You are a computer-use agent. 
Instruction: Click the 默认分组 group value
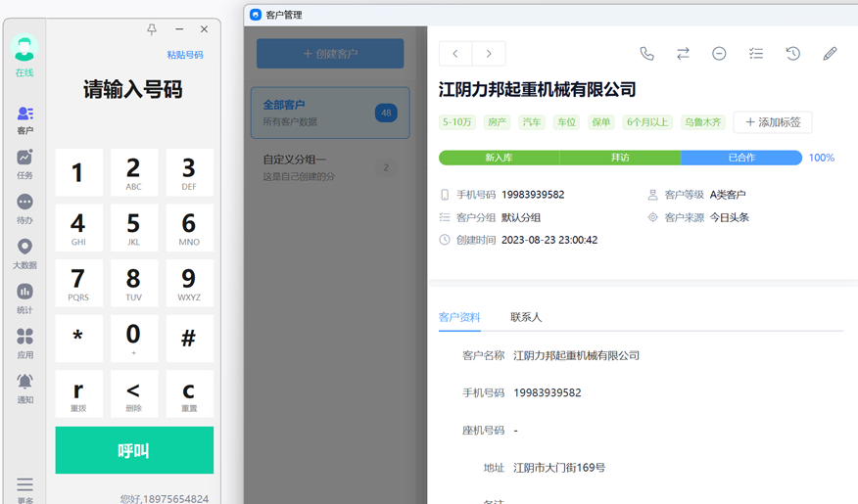tap(521, 217)
